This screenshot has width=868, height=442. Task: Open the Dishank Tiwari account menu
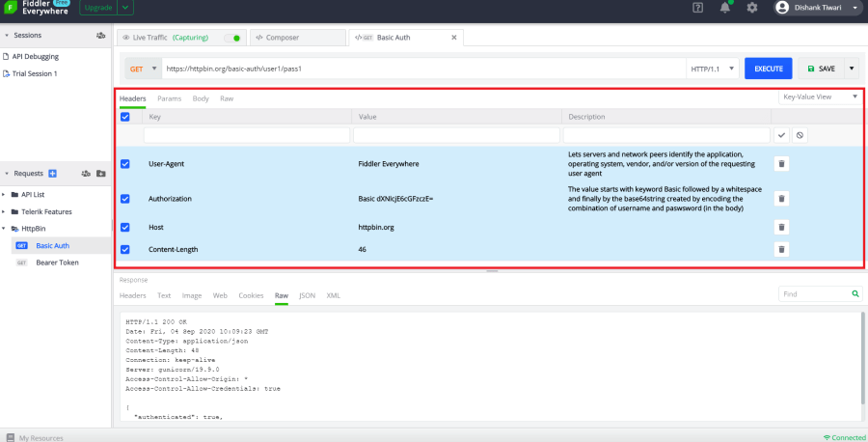point(818,8)
